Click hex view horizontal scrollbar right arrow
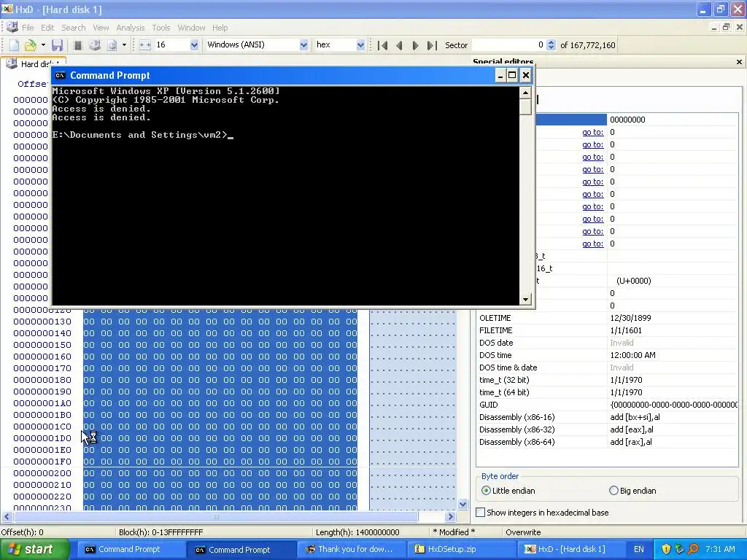 click(450, 517)
